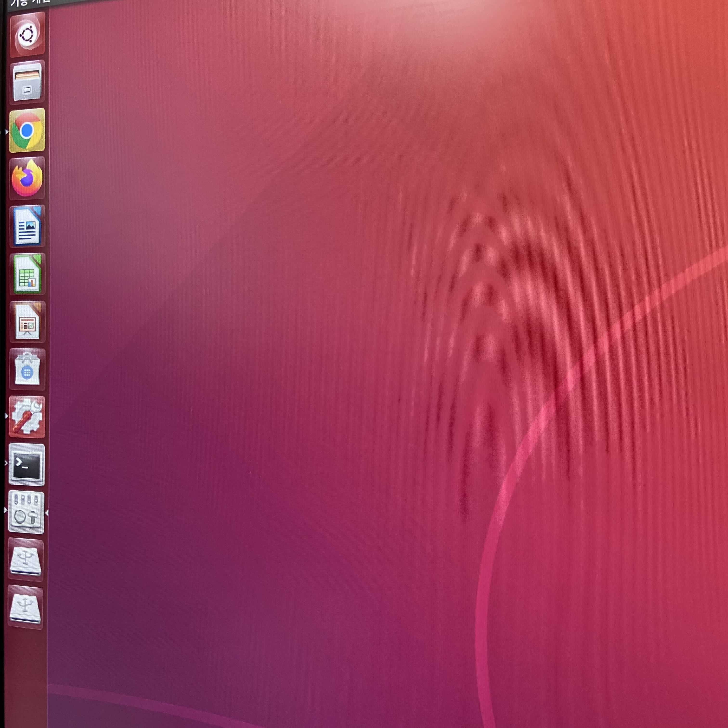
Task: Open the Ubuntu Dash search button
Action: tap(27, 35)
